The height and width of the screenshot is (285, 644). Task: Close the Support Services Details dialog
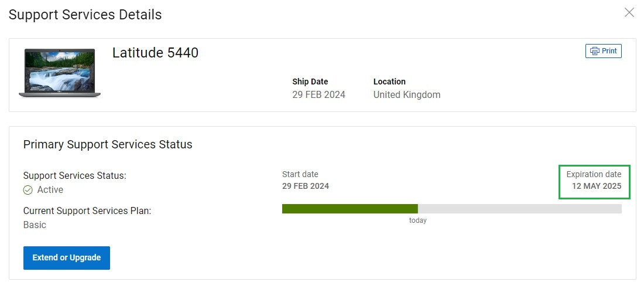pyautogui.click(x=629, y=13)
